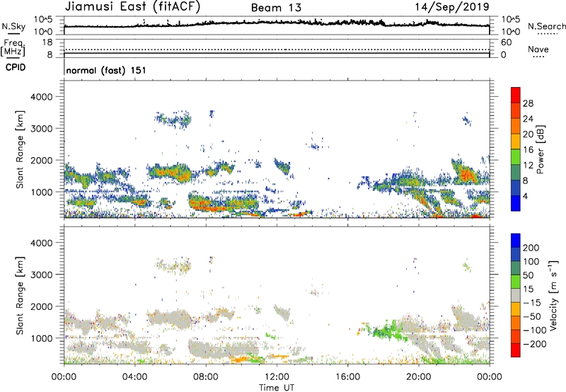Click the red top of power colorbar

pyautogui.click(x=516, y=95)
